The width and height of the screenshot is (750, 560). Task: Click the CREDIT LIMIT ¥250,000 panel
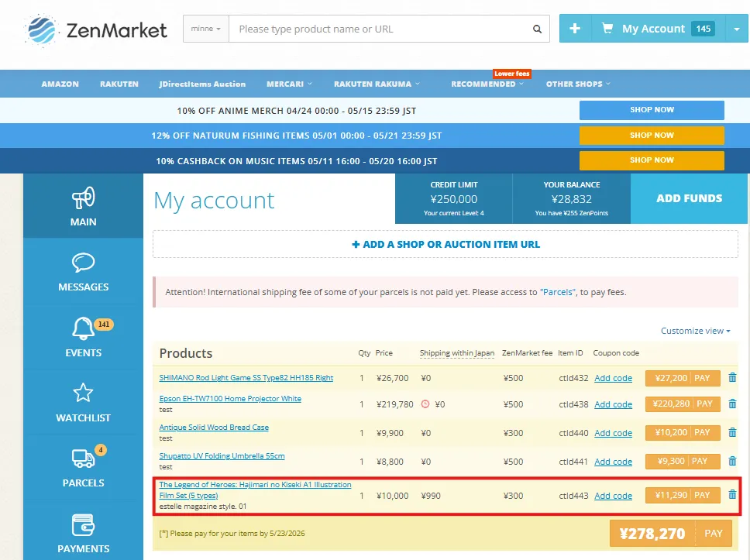click(x=454, y=198)
